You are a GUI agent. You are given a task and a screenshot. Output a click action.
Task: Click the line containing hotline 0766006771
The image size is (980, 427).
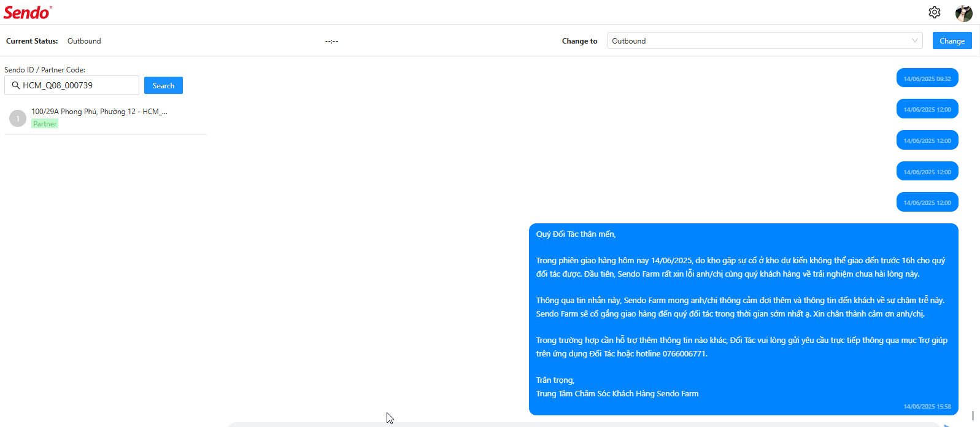click(622, 353)
